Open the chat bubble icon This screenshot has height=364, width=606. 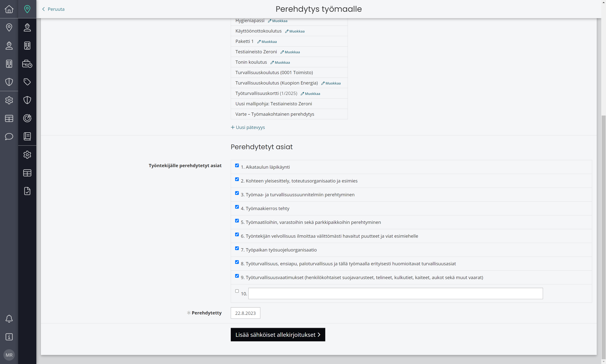tap(9, 136)
